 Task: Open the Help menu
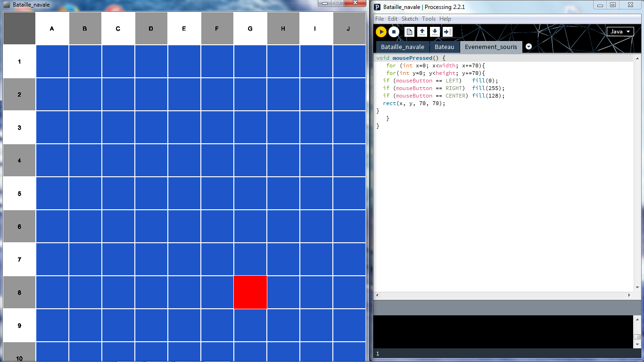[x=445, y=19]
